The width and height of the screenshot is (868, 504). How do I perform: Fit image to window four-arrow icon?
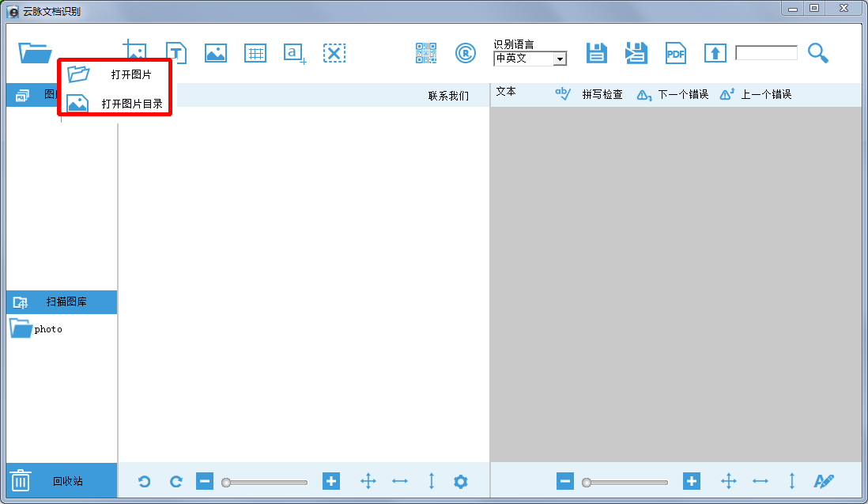pos(368,481)
